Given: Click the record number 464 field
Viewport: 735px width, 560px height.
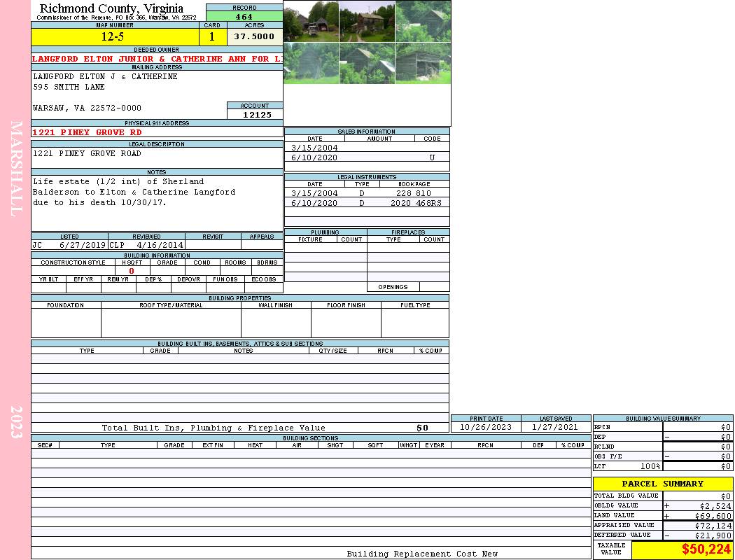Looking at the screenshot, I should [244, 17].
